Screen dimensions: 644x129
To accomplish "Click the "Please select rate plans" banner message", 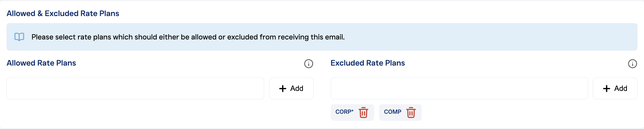I will point(188,37).
